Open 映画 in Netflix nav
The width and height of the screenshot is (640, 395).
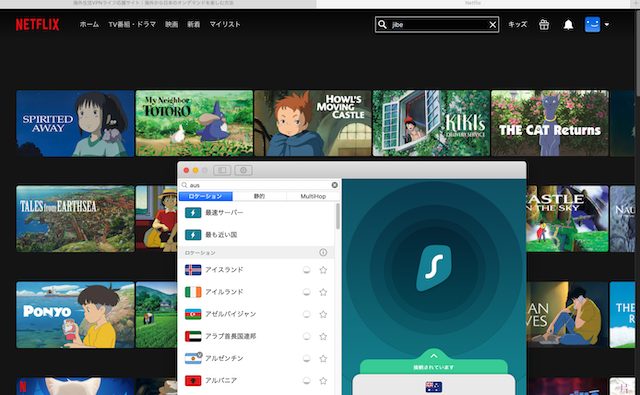coord(171,24)
